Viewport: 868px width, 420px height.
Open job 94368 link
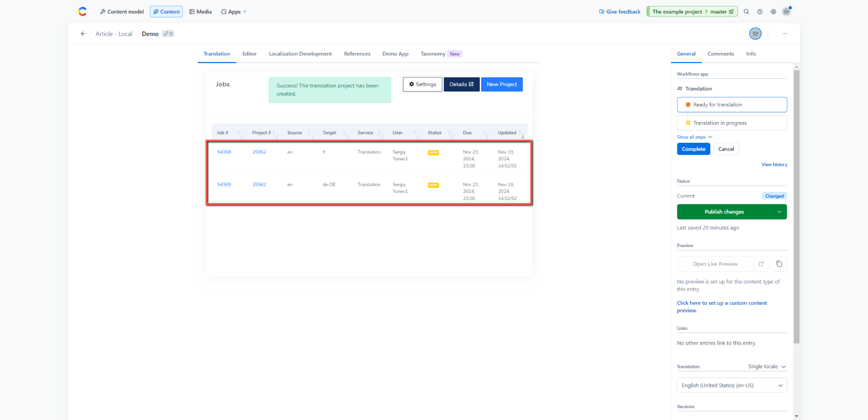224,152
